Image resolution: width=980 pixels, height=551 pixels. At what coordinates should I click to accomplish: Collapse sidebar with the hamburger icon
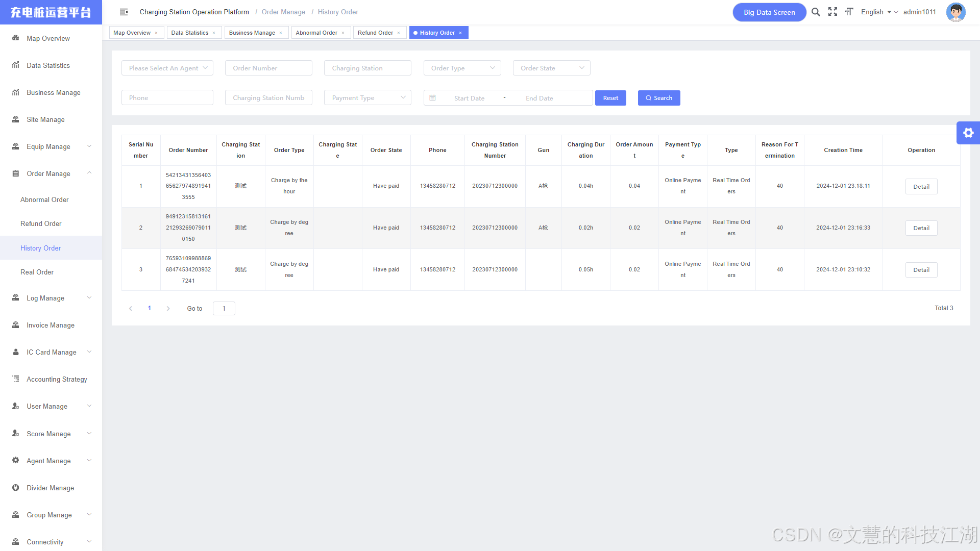[x=124, y=12]
